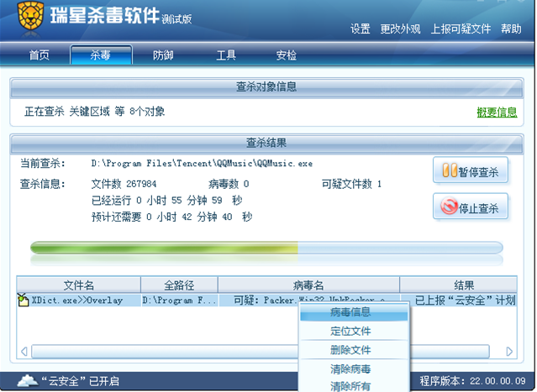Click the D:\Program F... path cell
Image resolution: width=537 pixels, height=392 pixels.
[x=180, y=301]
